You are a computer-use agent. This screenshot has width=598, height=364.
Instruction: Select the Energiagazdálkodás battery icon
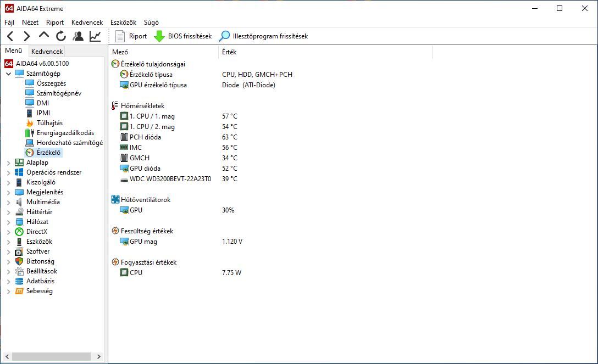pyautogui.click(x=30, y=132)
